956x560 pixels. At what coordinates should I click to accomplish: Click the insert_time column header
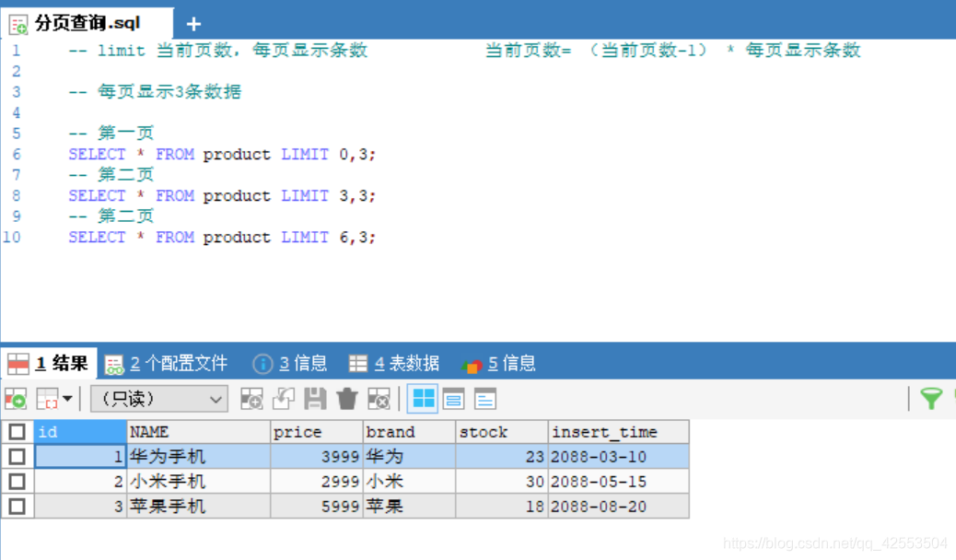pyautogui.click(x=619, y=432)
